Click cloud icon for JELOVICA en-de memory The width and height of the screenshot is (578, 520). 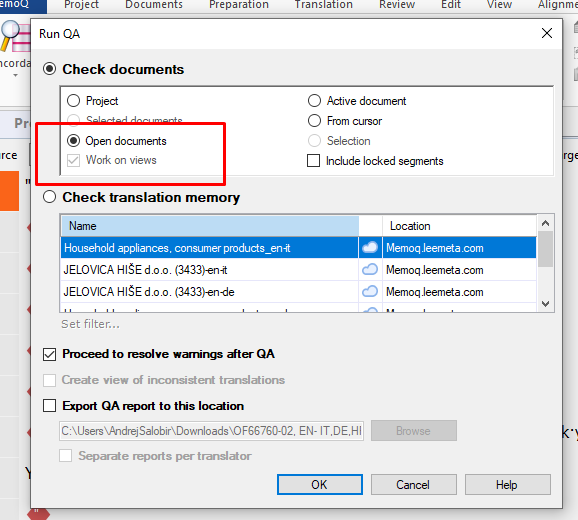(x=370, y=292)
